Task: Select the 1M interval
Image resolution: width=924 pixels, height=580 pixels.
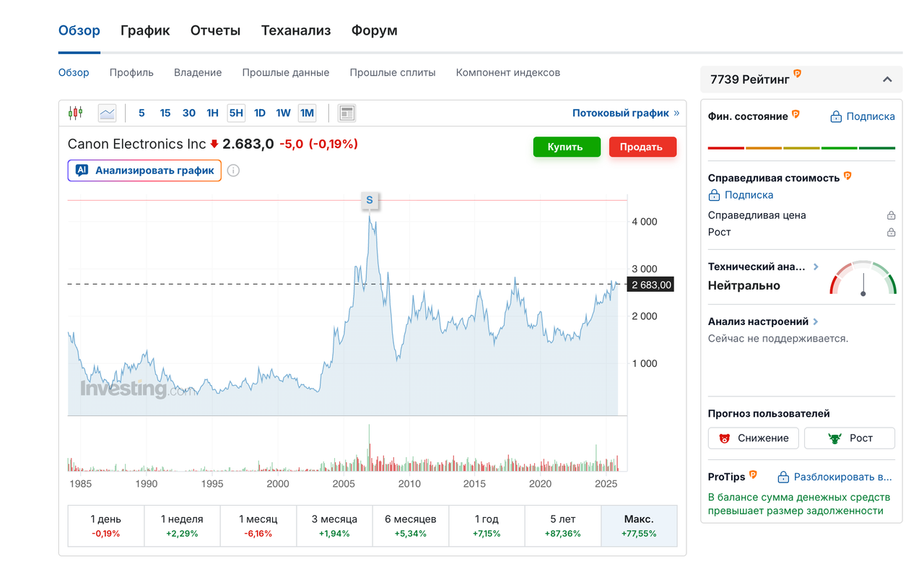Action: pyautogui.click(x=307, y=113)
